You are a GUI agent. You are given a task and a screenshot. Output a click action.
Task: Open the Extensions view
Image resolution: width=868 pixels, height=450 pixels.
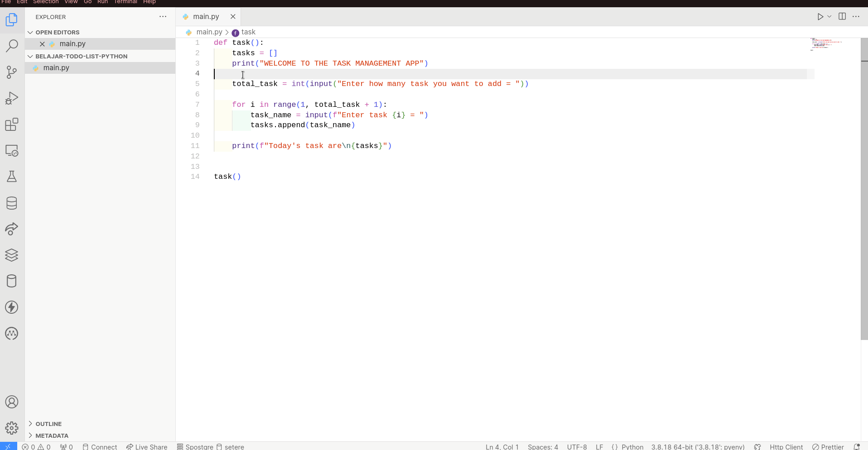pyautogui.click(x=12, y=124)
